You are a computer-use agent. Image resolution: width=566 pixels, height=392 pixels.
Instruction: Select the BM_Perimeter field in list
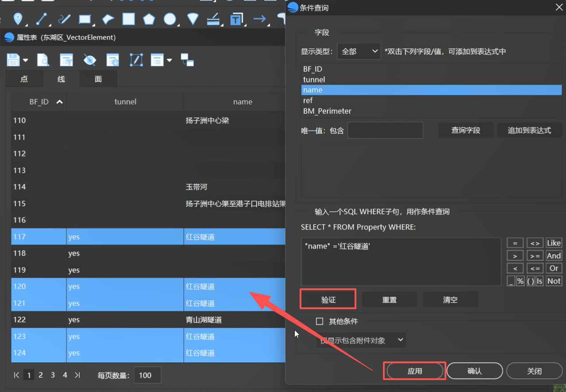[x=431, y=111]
